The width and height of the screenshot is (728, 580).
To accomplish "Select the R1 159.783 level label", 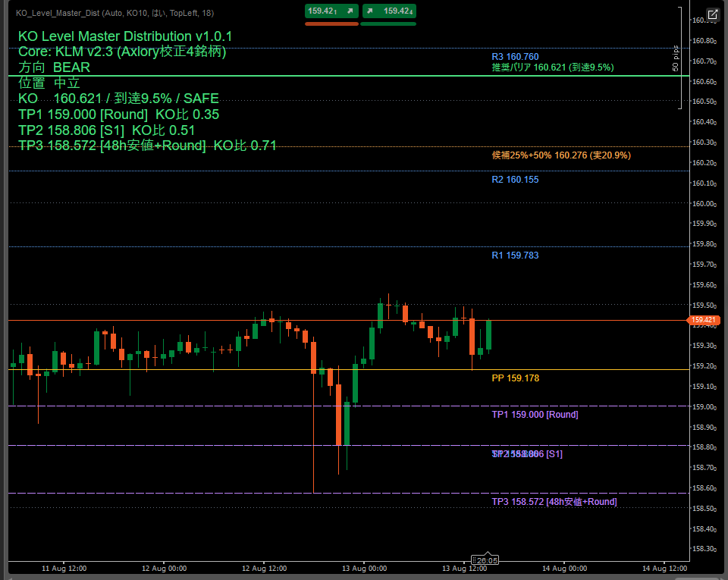I will 515,256.
